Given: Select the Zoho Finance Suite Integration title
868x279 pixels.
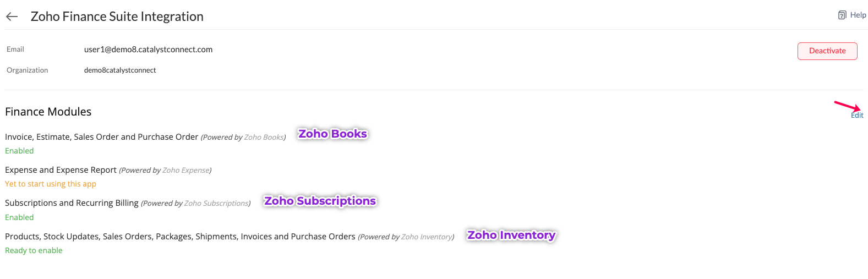Looking at the screenshot, I should point(117,17).
